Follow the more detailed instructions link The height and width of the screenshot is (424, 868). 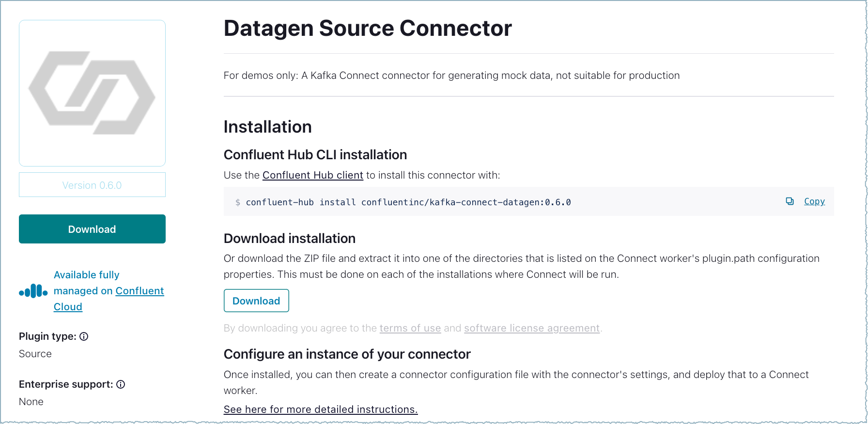pos(320,409)
